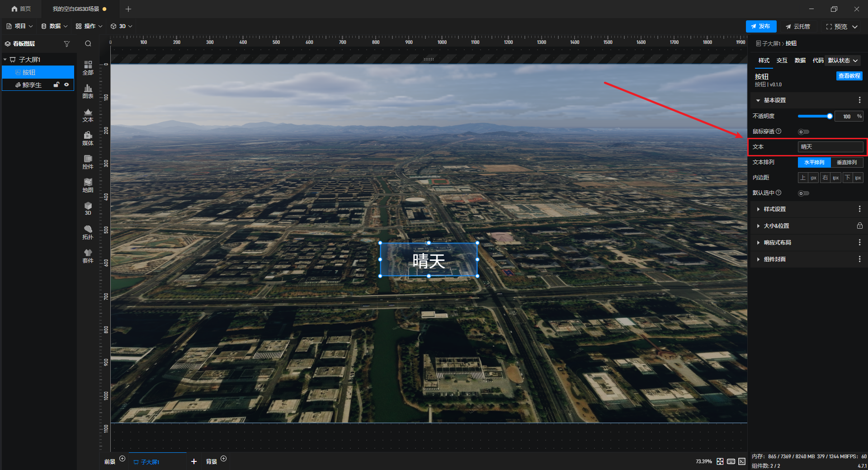Screen dimensions: 868x470
Task: Click the component search magnifier icon
Action: coord(88,44)
